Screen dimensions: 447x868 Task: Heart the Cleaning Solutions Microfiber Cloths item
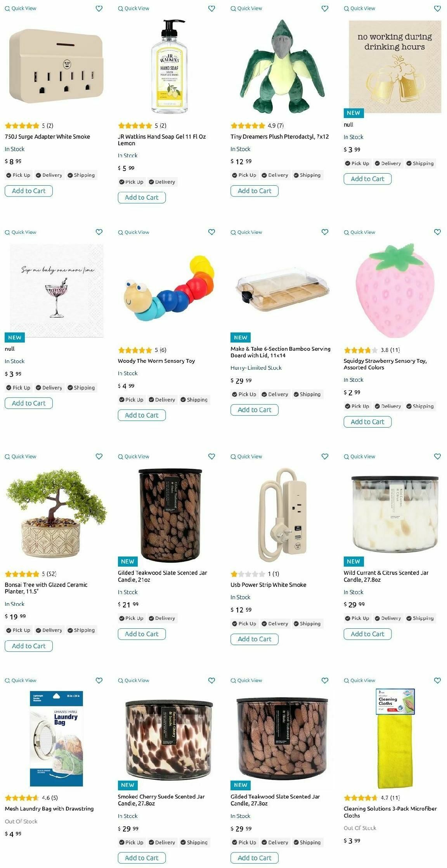coord(437,680)
